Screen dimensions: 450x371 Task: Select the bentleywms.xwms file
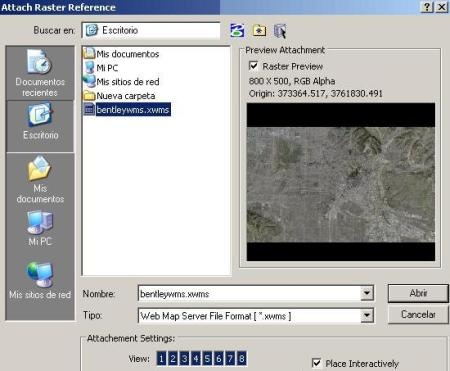[x=127, y=109]
